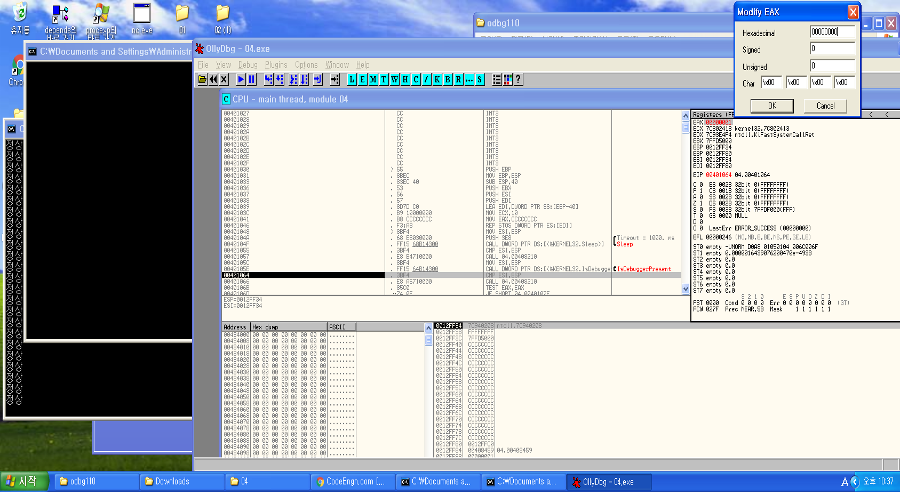
Task: Open the Call stack with the K button
Action: click(437, 79)
